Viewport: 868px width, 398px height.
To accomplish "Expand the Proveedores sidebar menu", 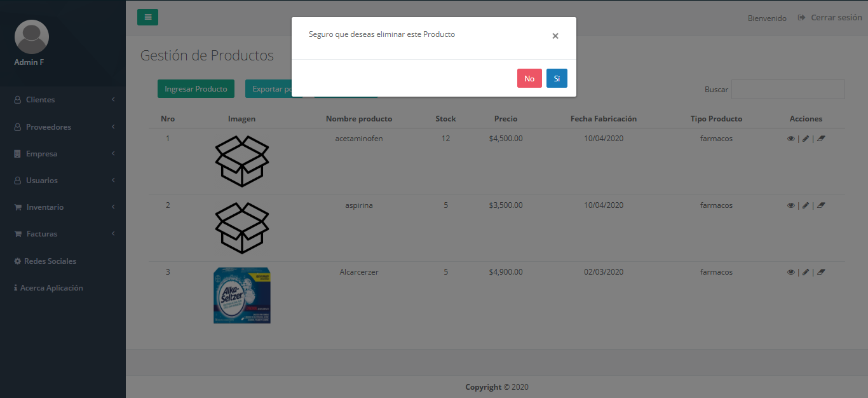I will tap(63, 127).
